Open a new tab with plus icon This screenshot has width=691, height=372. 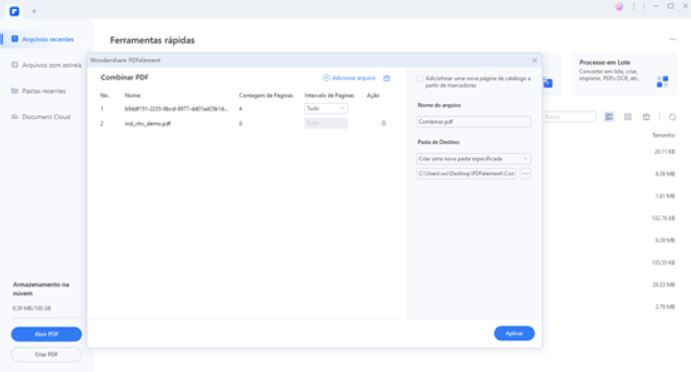click(34, 11)
